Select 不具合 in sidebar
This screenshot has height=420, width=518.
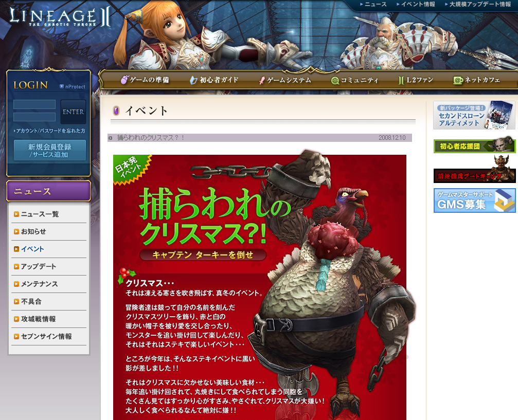click(31, 301)
